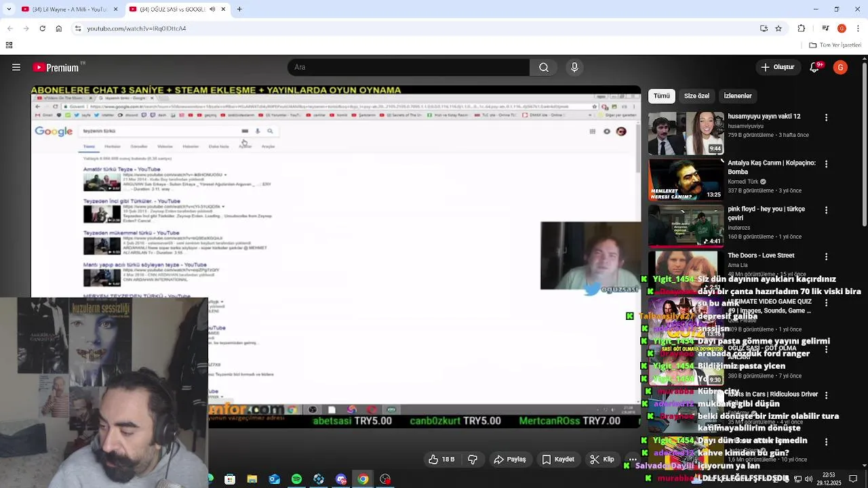Viewport: 868px width, 488px height.
Task: Open husamyuyu yayın vakti 12 thumbnail
Action: [x=686, y=134]
